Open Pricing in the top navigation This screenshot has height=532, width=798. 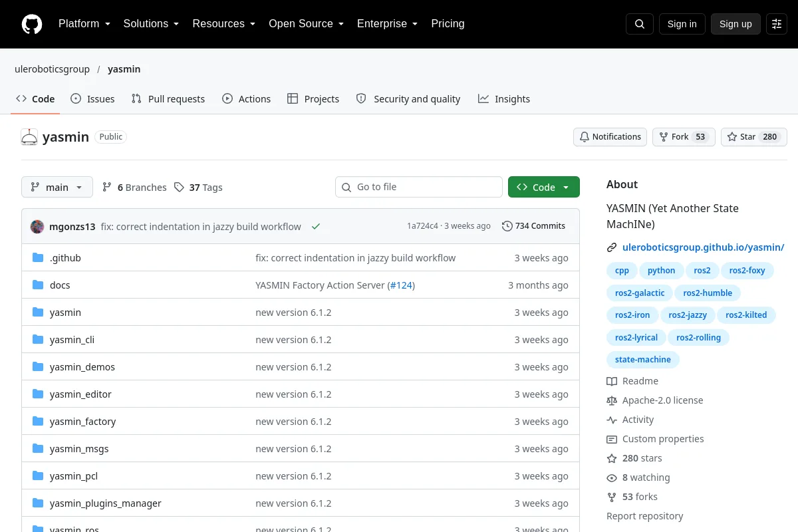tap(448, 24)
